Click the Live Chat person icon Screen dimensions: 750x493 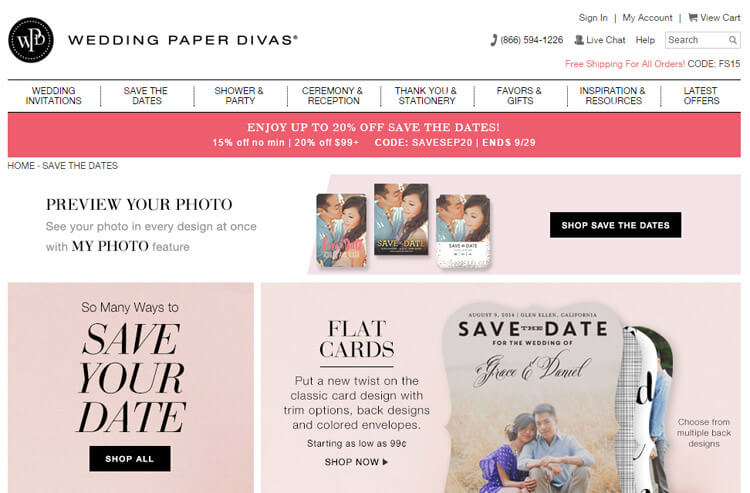tap(579, 40)
